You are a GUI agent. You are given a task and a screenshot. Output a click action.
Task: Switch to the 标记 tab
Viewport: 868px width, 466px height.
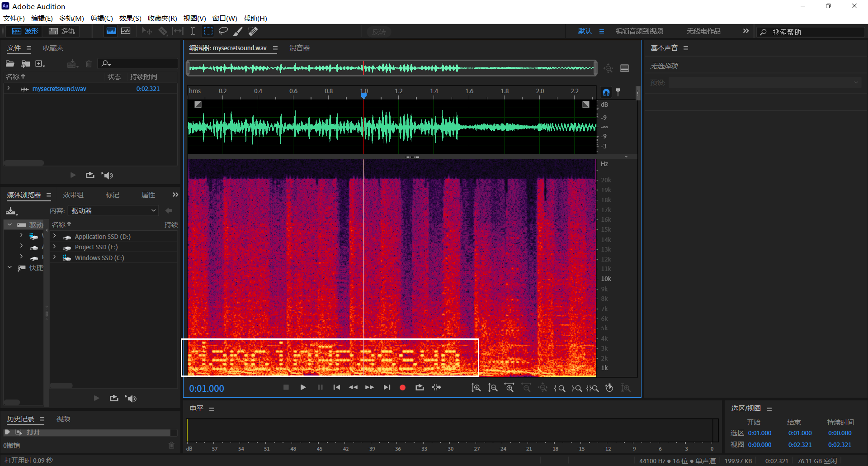tap(113, 195)
